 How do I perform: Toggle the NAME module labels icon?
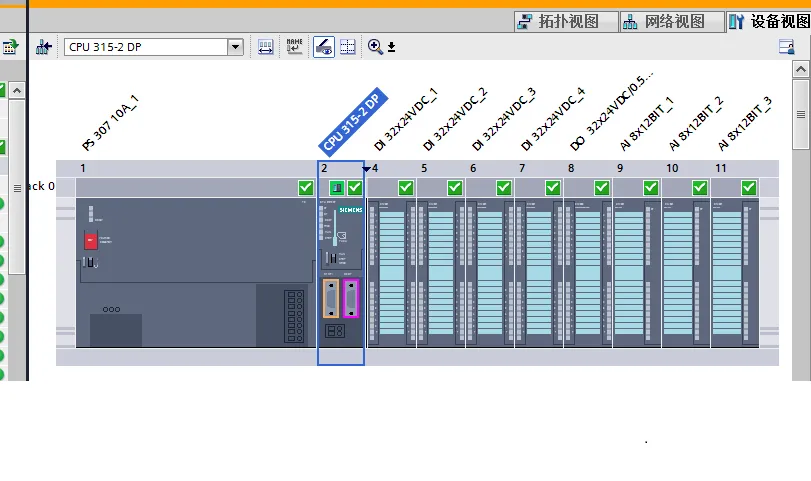(x=294, y=47)
